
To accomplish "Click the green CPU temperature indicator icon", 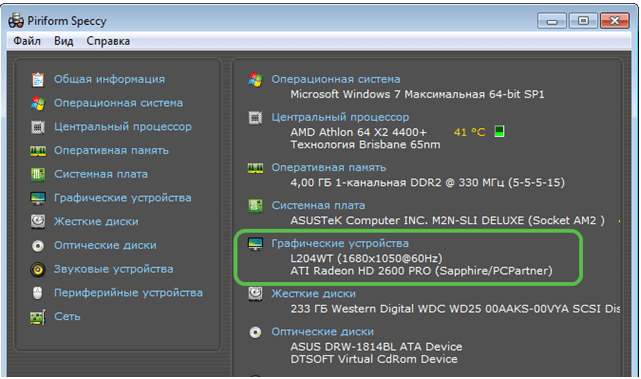I will 499,132.
